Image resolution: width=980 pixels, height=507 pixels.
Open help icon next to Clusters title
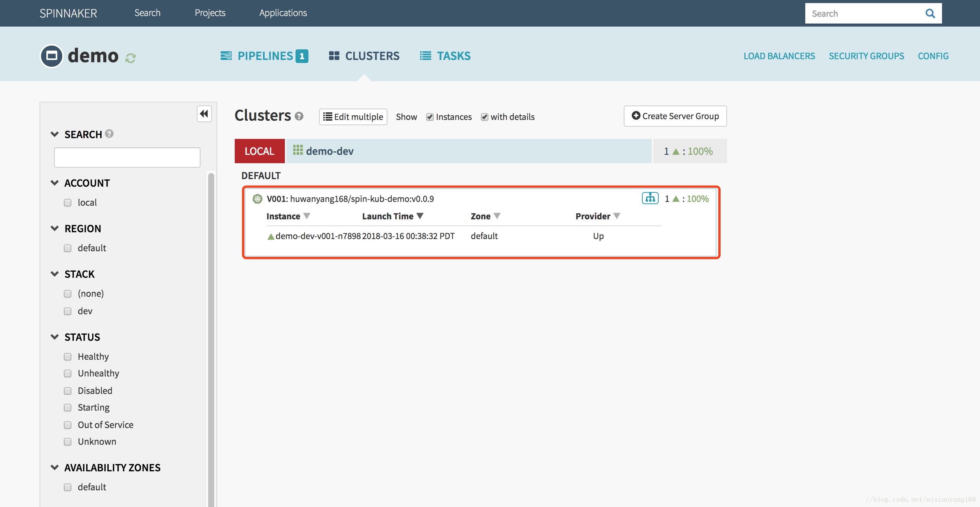[299, 116]
